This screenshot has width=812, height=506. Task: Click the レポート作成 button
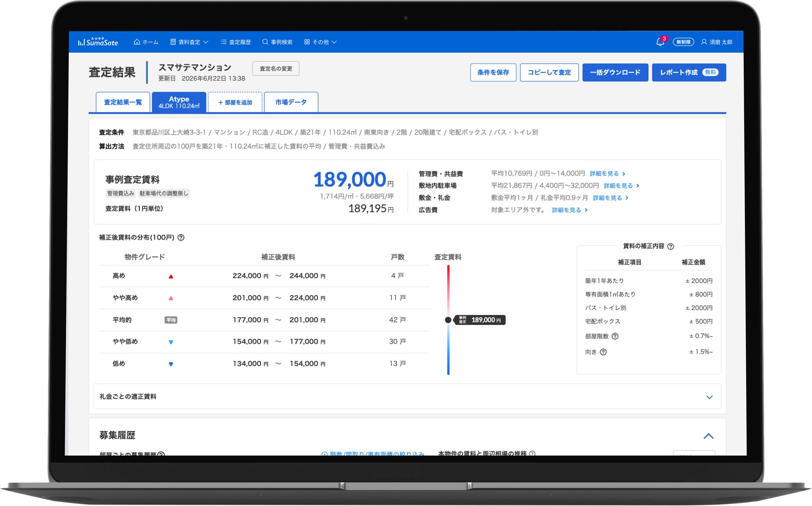pos(689,72)
